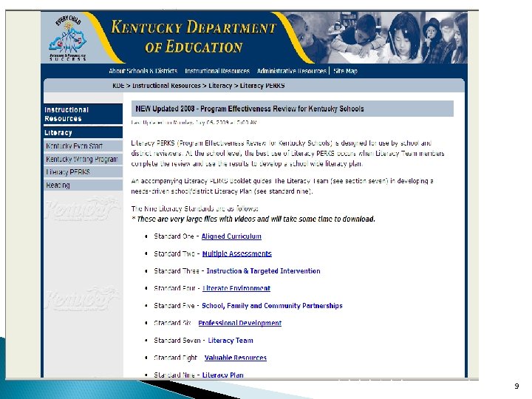Open the Multiple Assessments link
The width and height of the screenshot is (532, 399).
tap(237, 253)
